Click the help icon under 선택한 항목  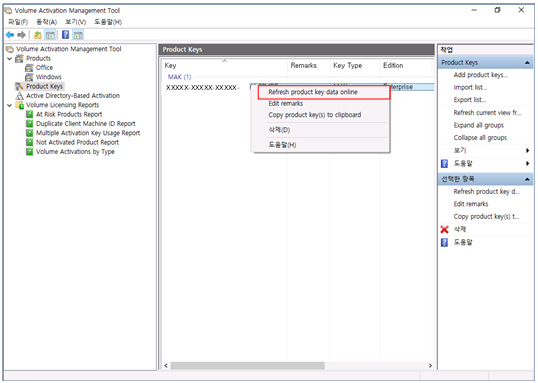444,242
